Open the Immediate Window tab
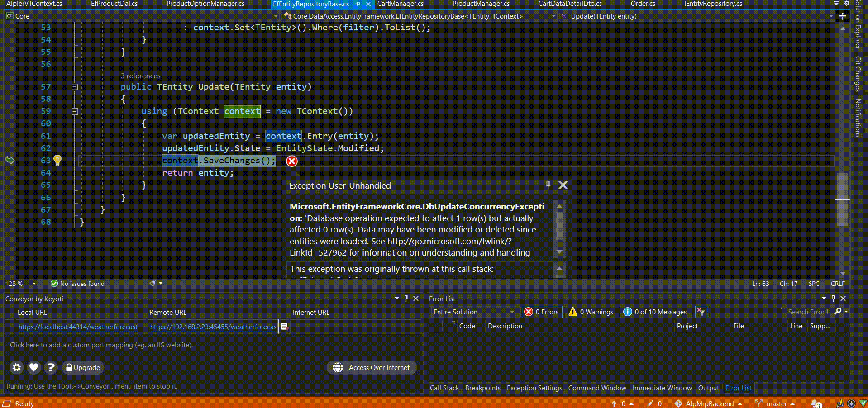This screenshot has width=868, height=408. click(x=662, y=388)
